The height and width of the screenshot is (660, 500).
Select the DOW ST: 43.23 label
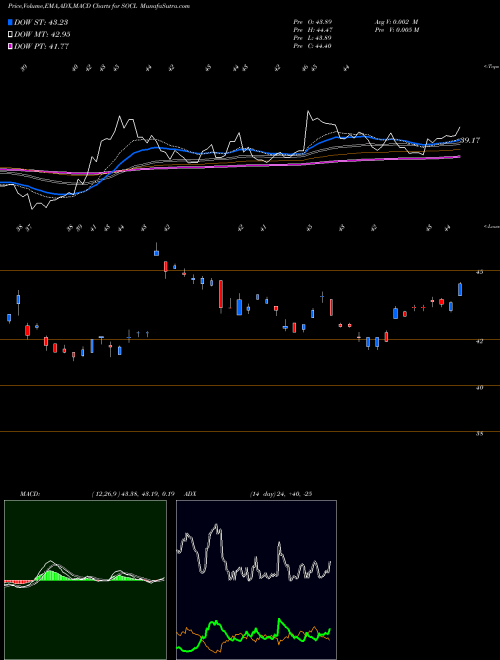click(x=41, y=22)
